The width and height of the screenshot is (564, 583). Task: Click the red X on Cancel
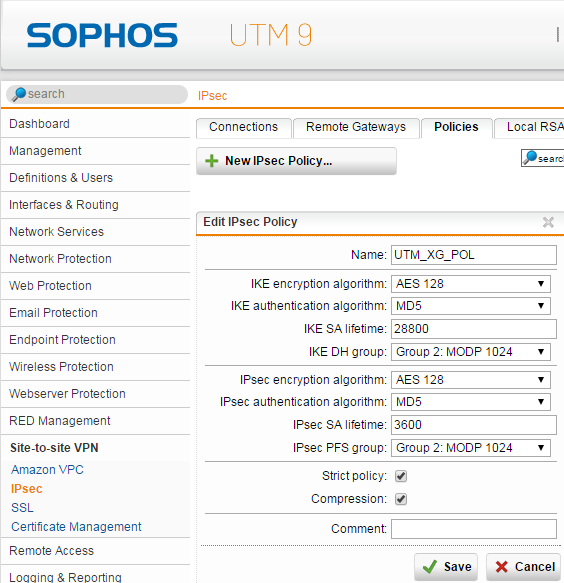502,567
